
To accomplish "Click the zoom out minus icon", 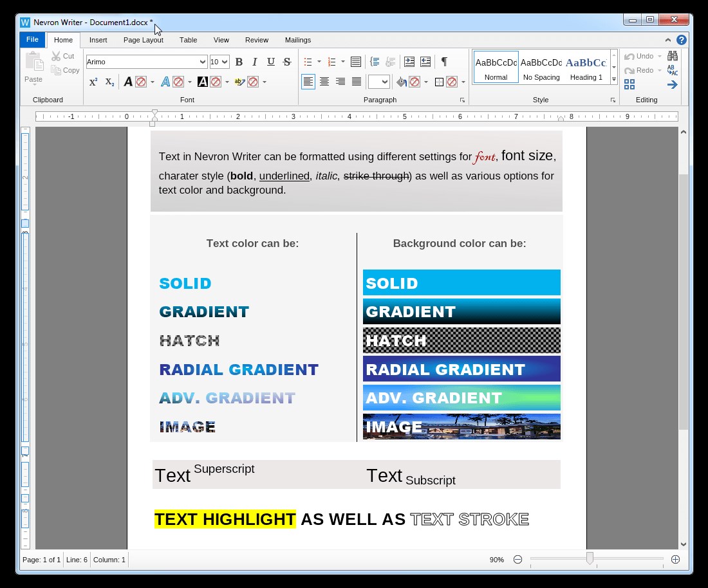I will [518, 560].
